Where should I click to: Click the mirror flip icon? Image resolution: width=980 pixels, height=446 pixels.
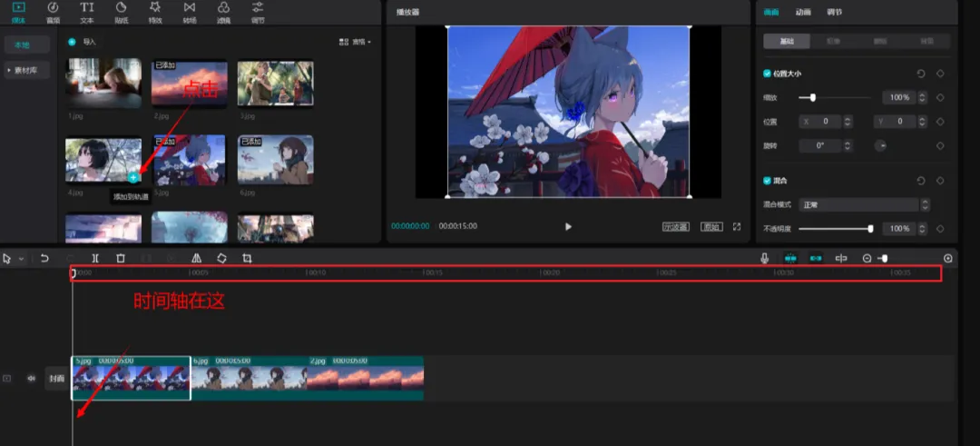point(196,258)
